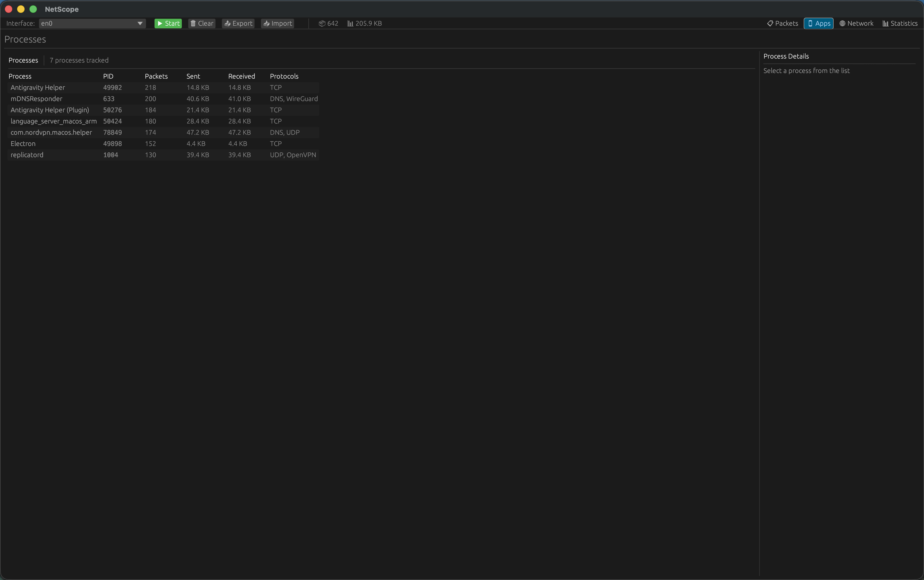This screenshot has width=924, height=580.
Task: Open the Statistics view
Action: tap(900, 24)
